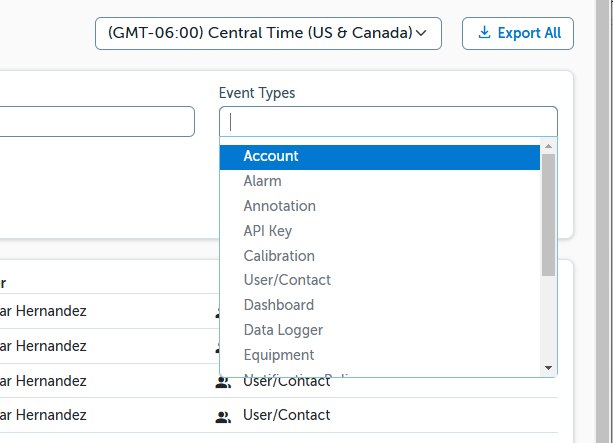This screenshot has width=613, height=443.
Task: Choose Equipment from the Event Types list
Action: [x=279, y=355]
